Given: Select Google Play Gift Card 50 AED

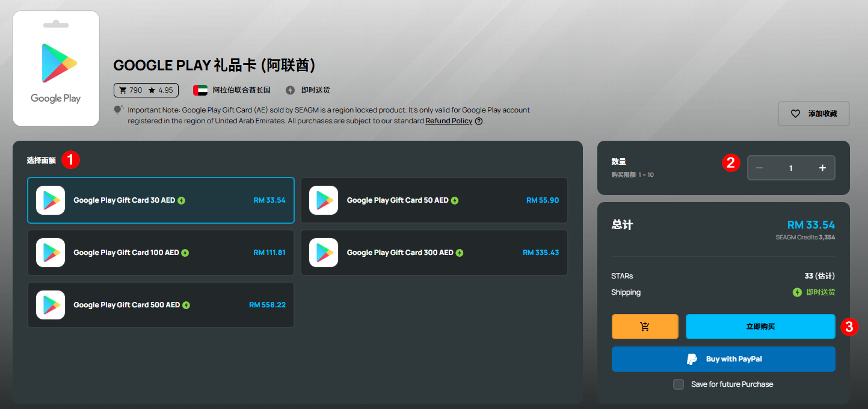Looking at the screenshot, I should [434, 200].
